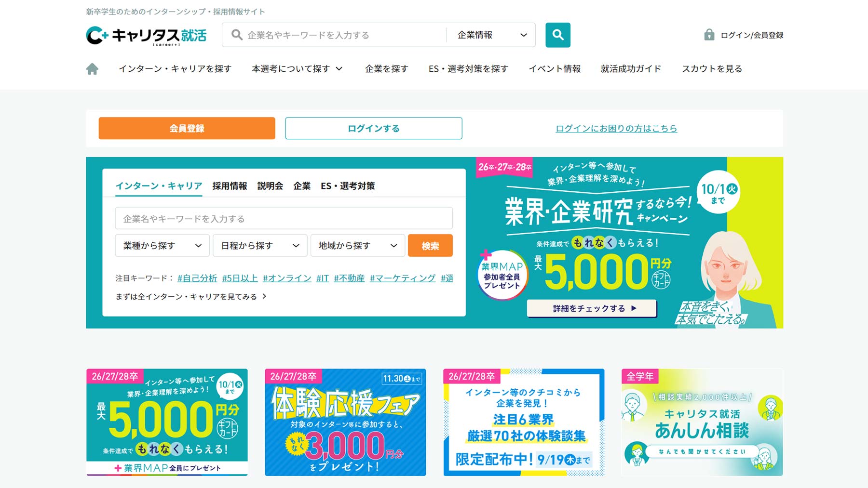This screenshot has width=868, height=488.
Task: Select the インターン・キャリア search tab
Action: [159, 186]
